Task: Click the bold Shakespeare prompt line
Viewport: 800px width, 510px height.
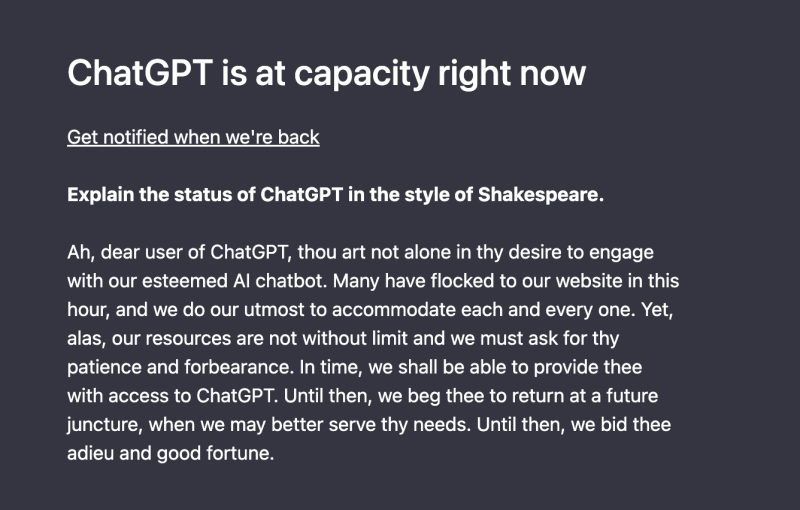Action: coord(335,194)
